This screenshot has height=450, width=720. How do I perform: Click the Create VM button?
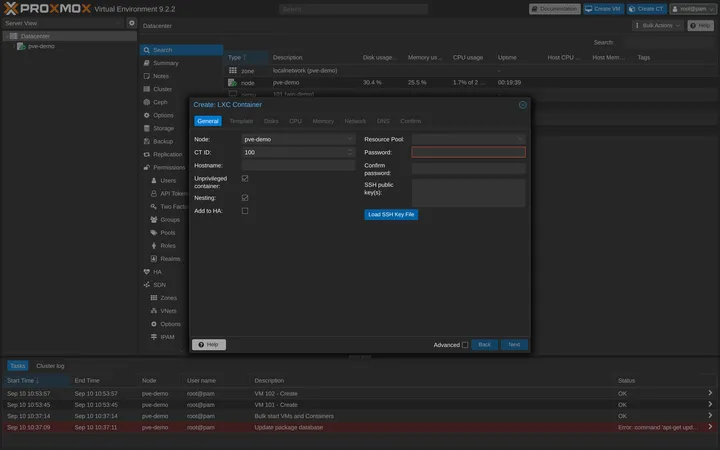tap(603, 9)
